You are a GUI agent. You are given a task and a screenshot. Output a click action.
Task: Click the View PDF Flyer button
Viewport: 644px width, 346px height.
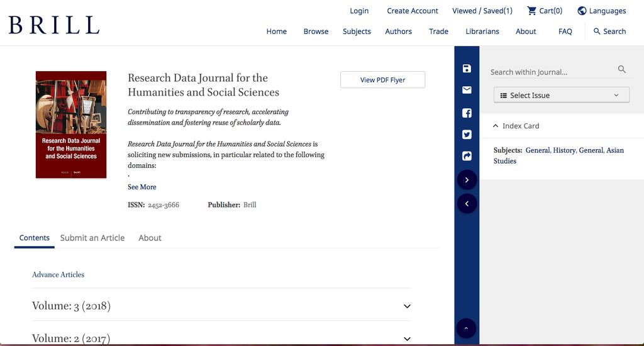[383, 80]
